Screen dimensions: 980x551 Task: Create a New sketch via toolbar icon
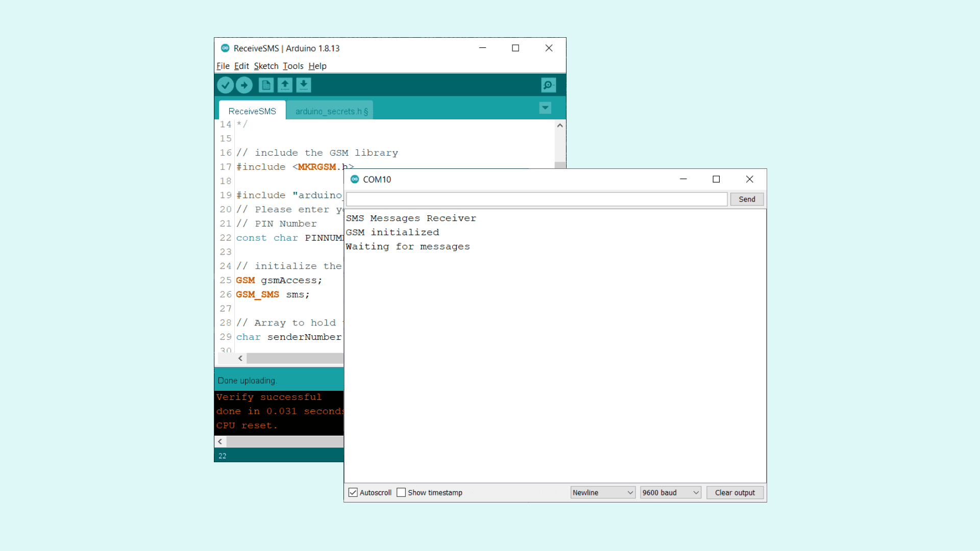(x=266, y=85)
